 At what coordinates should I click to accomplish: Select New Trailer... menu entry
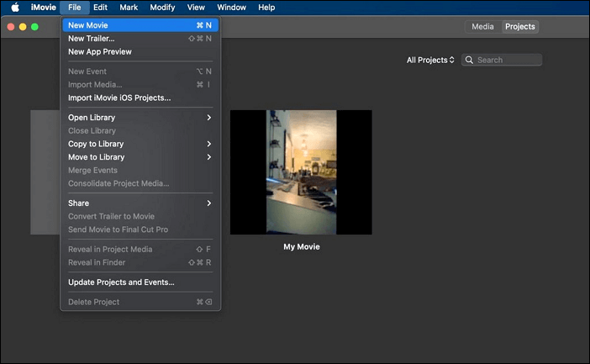click(91, 39)
